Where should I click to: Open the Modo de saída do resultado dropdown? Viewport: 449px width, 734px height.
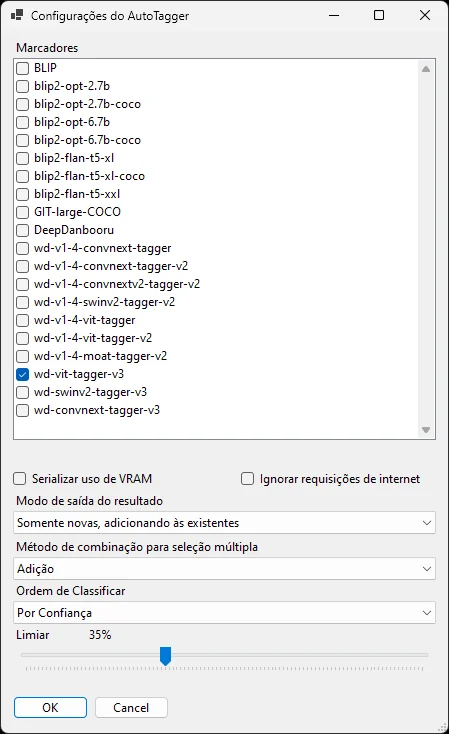pyautogui.click(x=224, y=522)
